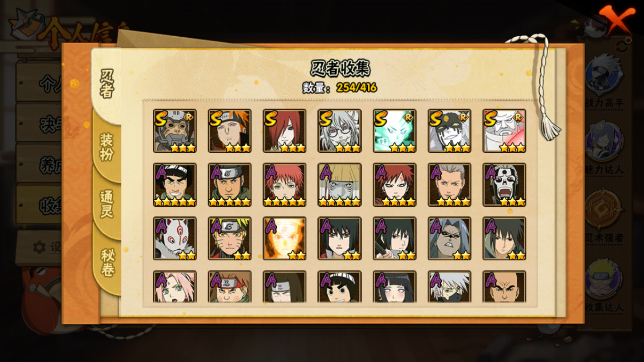Open the 秘卷 tab

click(x=107, y=263)
